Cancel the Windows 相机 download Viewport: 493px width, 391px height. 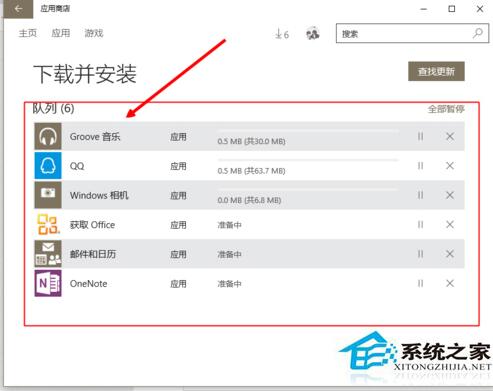pos(450,195)
